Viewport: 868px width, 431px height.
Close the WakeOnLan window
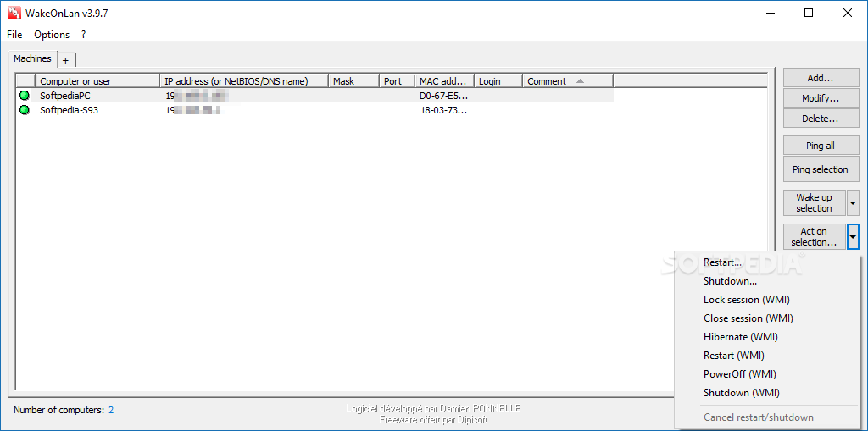click(x=848, y=14)
